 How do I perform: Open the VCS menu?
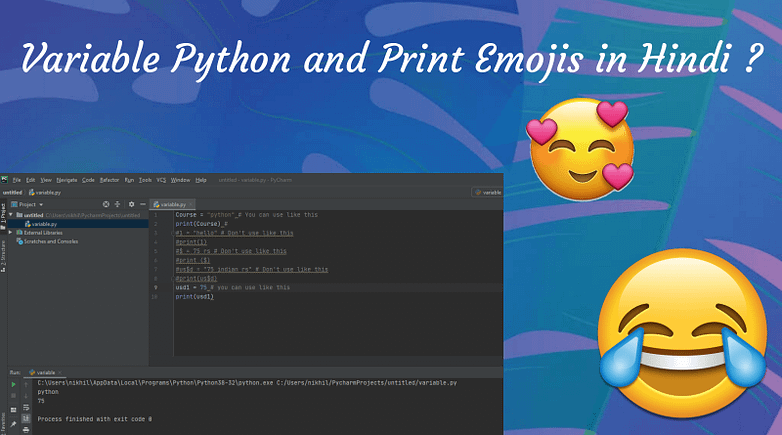(161, 180)
